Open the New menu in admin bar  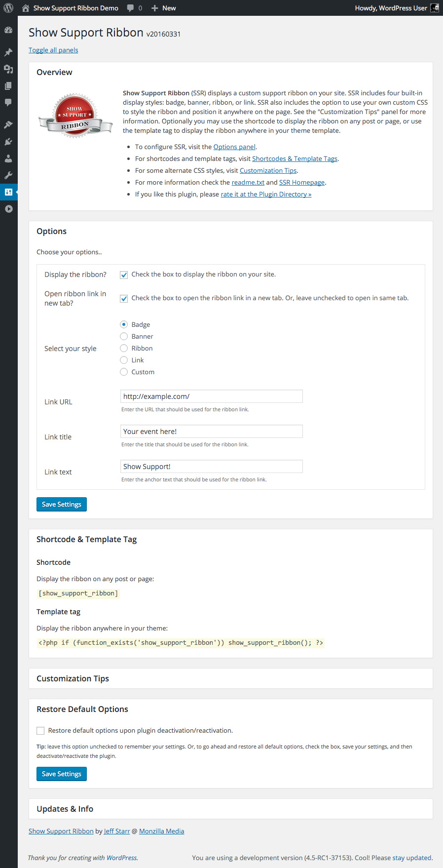164,8
